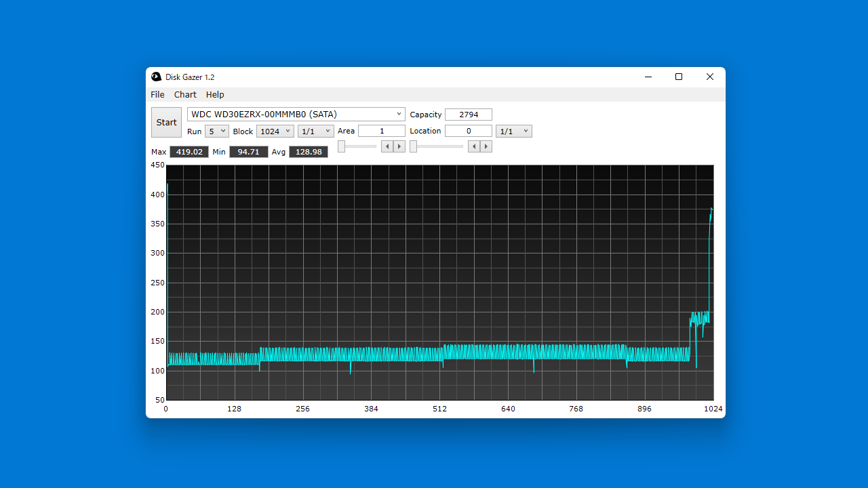This screenshot has width=868, height=488.
Task: Maximize the Disk Gazer window
Action: point(679,77)
